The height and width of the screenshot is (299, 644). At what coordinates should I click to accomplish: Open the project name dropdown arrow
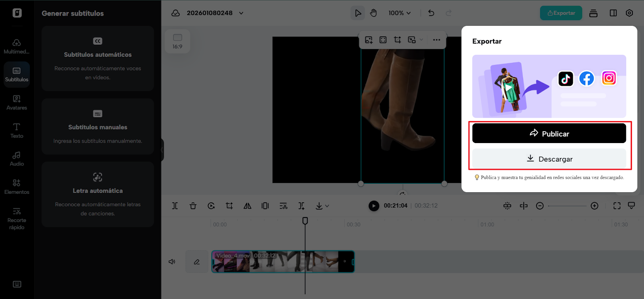pyautogui.click(x=241, y=13)
